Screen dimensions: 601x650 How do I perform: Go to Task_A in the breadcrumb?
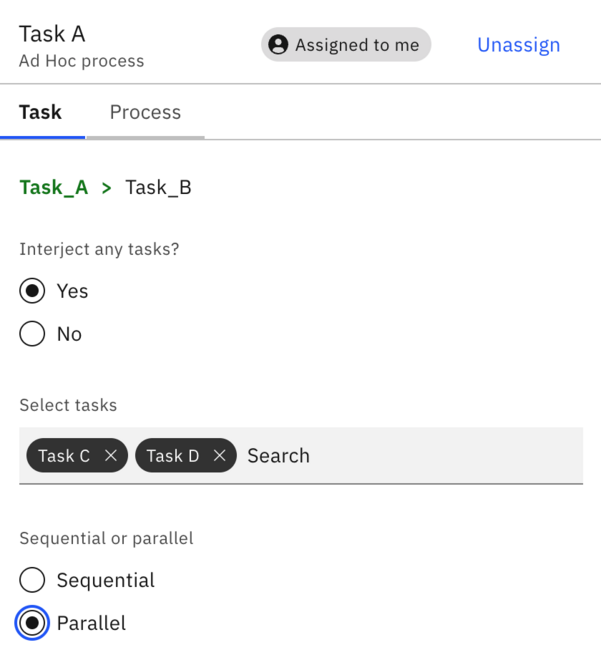(x=54, y=187)
